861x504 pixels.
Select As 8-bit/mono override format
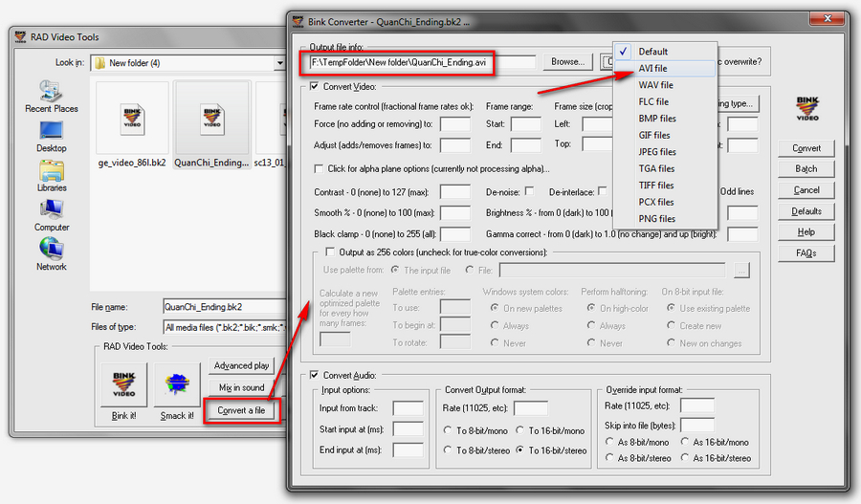609,442
